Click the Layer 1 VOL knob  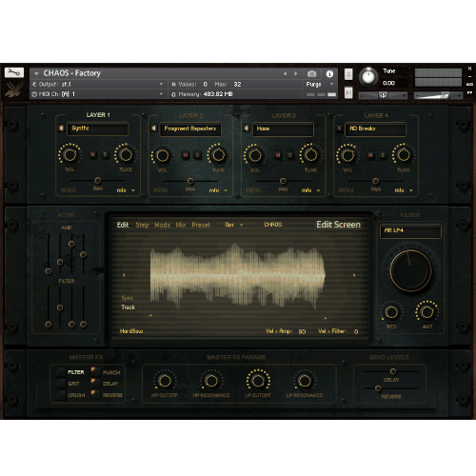tap(69, 154)
